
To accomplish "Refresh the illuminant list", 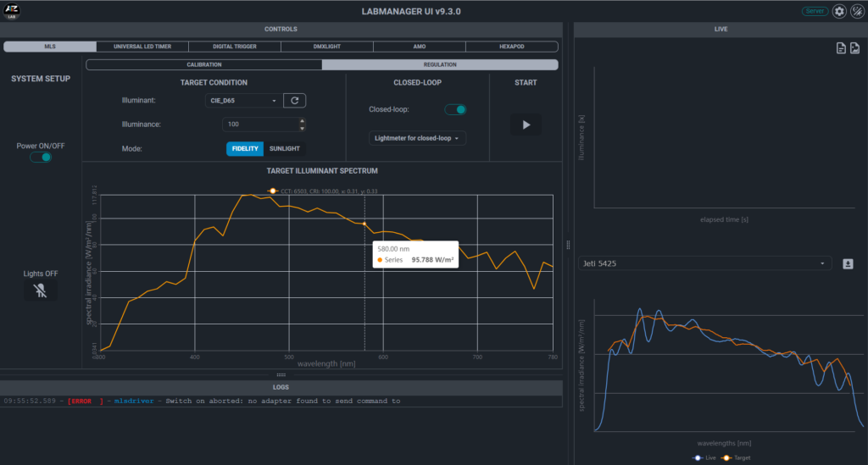I will click(x=294, y=101).
